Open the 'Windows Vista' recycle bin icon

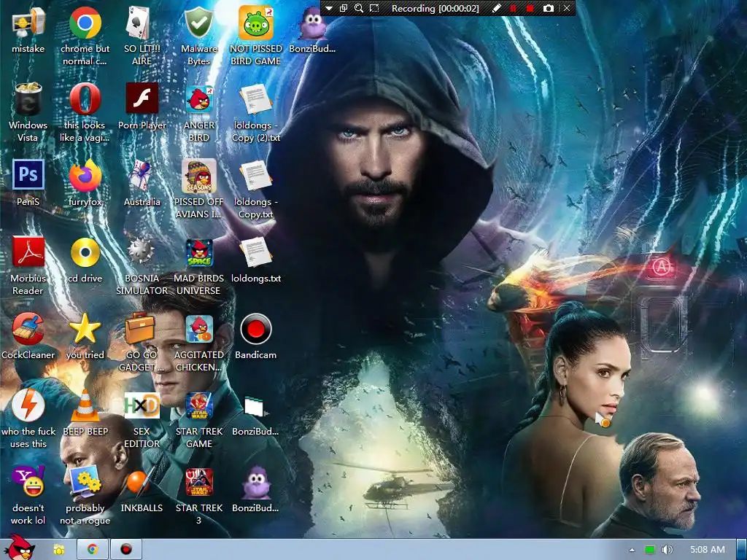[28, 99]
